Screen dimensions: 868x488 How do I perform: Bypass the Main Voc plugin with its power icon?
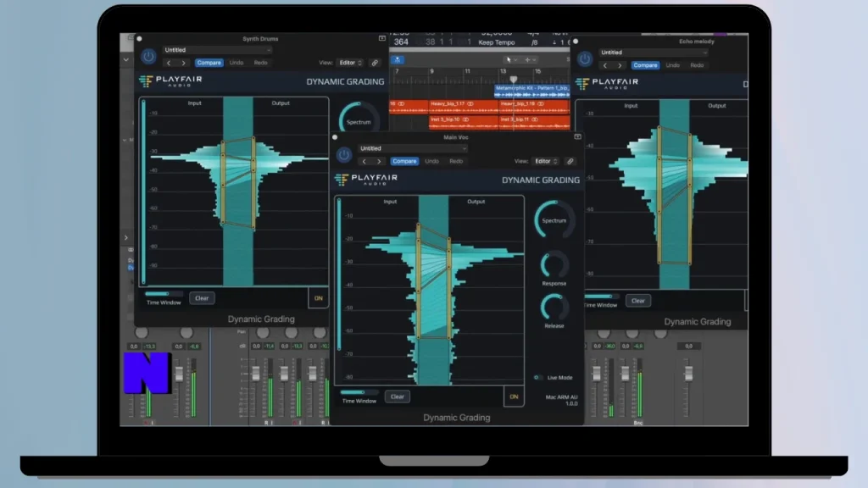[x=344, y=155]
